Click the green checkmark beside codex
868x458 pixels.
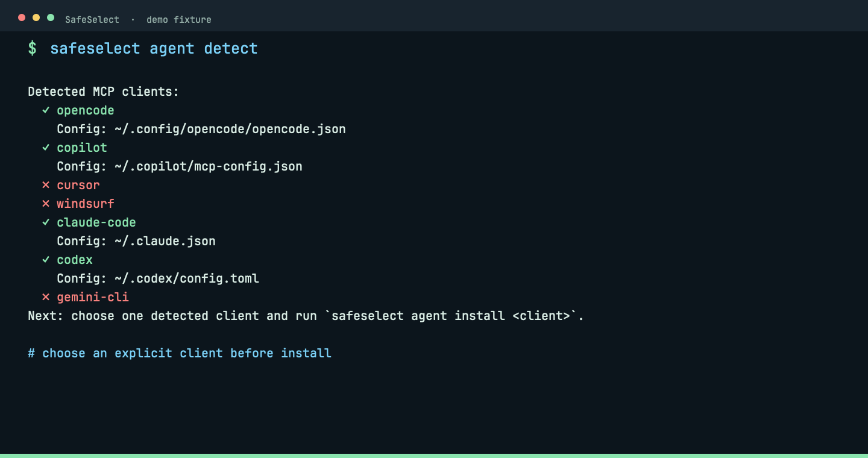click(46, 260)
